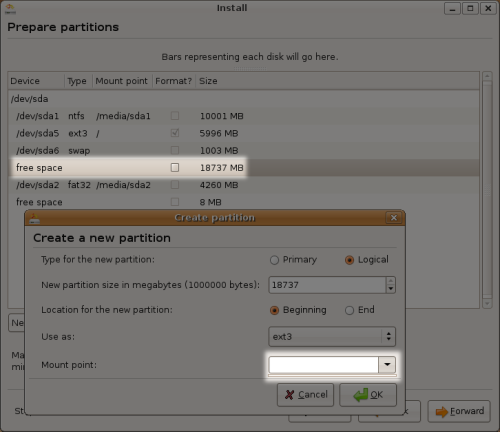Increase partition size with up stepper arrow
This screenshot has height=432, width=500.
pos(391,281)
